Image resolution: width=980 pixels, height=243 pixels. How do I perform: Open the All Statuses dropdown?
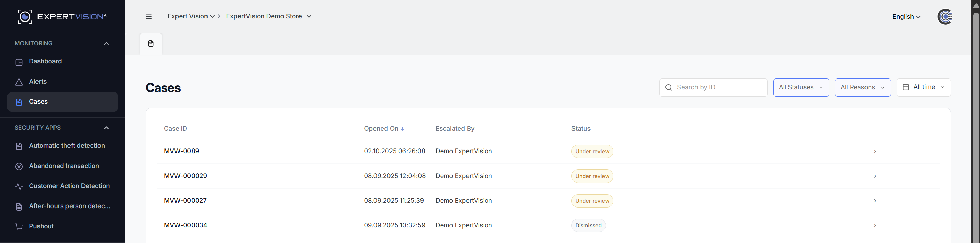coord(801,87)
